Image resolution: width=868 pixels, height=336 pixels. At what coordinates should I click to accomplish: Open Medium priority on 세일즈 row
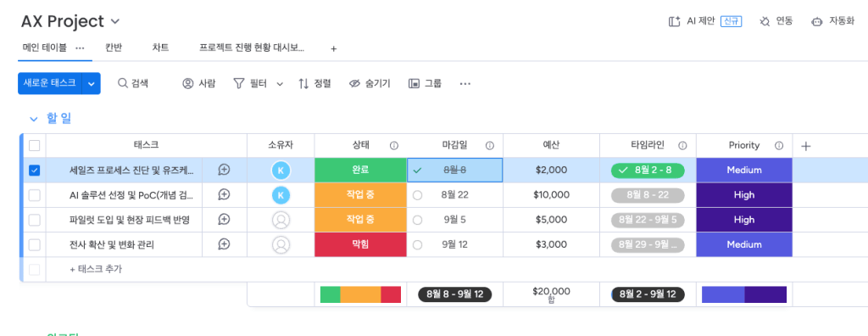coord(744,170)
